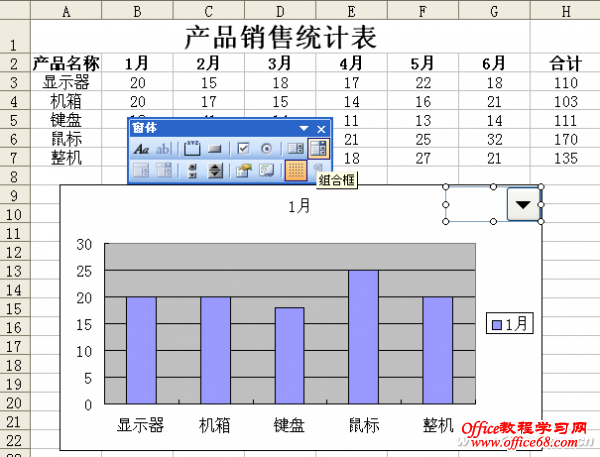600x457 pixels.
Task: Select the Scroll Bar control icon
Action: pos(192,171)
